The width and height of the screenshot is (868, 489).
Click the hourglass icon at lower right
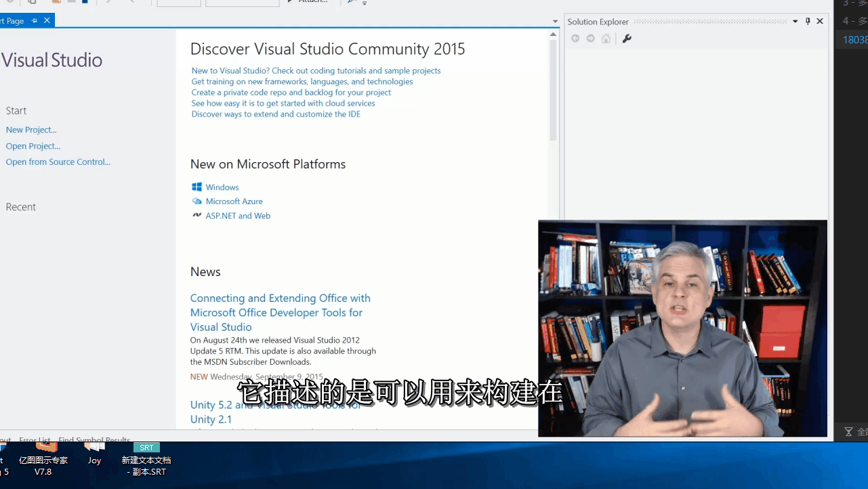pyautogui.click(x=848, y=431)
